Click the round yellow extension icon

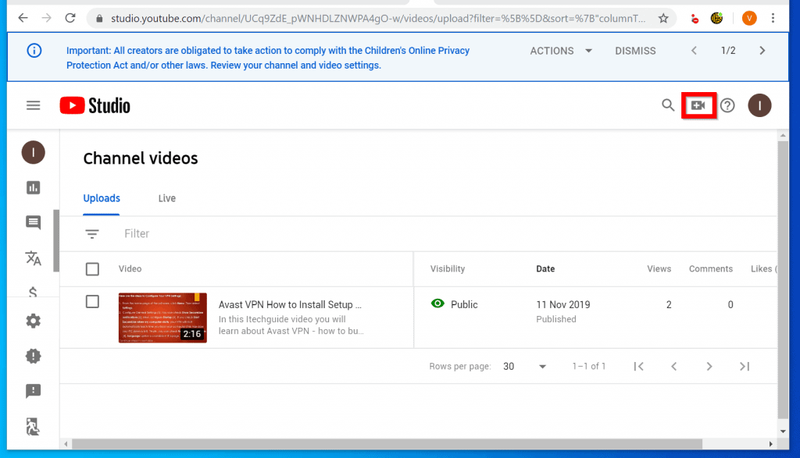[717, 18]
